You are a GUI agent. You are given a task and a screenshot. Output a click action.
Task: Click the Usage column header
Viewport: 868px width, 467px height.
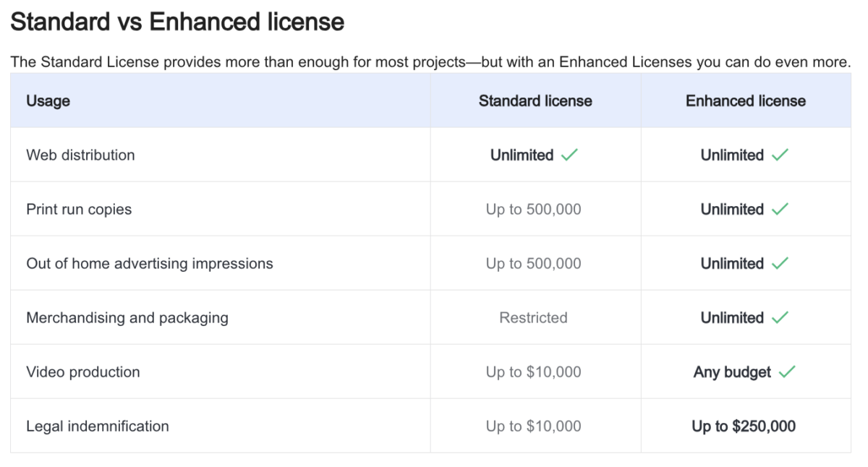[48, 101]
